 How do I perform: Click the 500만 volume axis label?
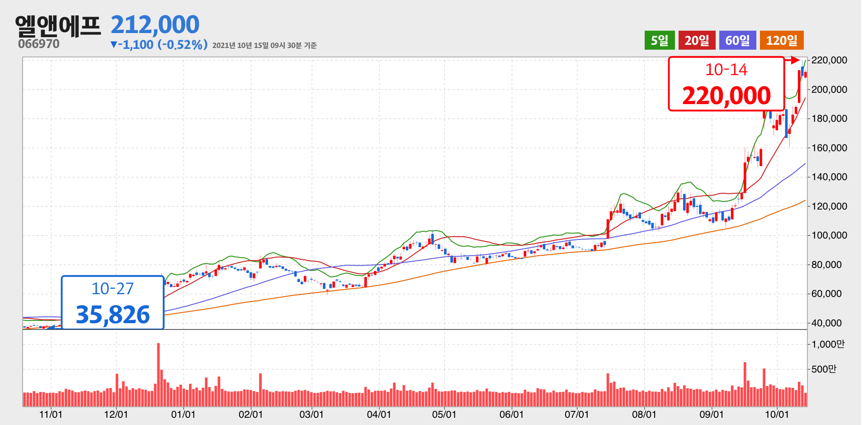pyautogui.click(x=824, y=369)
